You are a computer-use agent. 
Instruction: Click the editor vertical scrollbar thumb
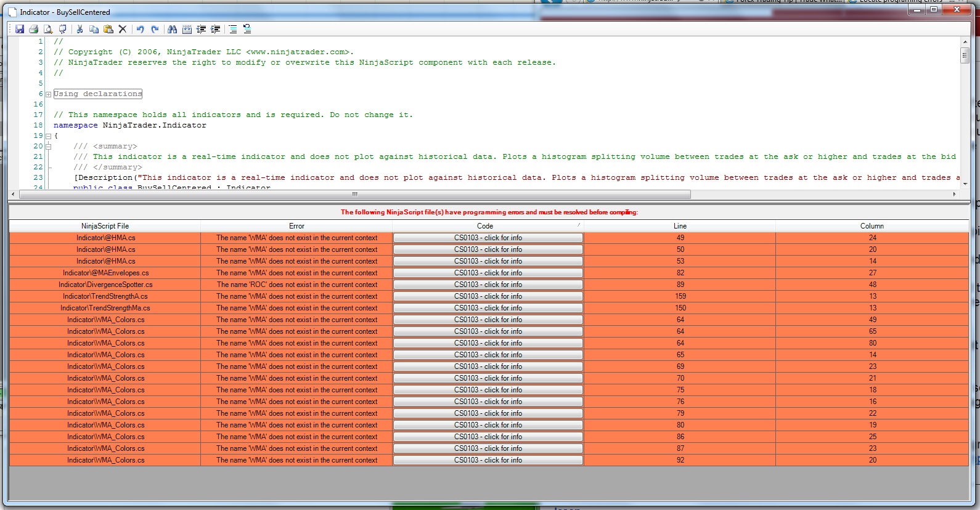[965, 55]
